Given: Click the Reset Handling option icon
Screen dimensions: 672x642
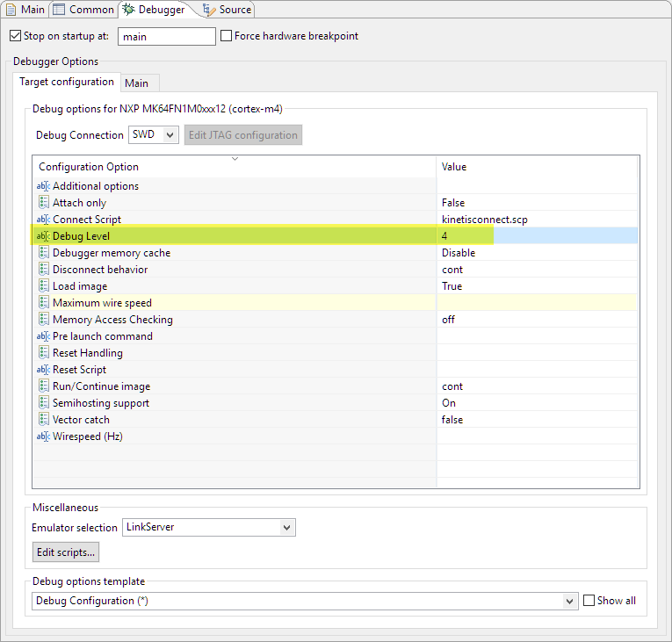Looking at the screenshot, I should (x=44, y=353).
